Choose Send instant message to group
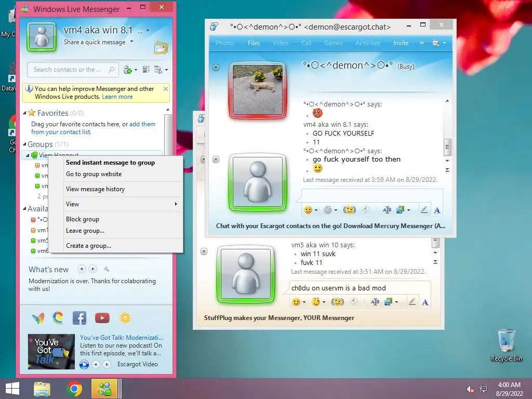This screenshot has width=532, height=399. [x=110, y=163]
